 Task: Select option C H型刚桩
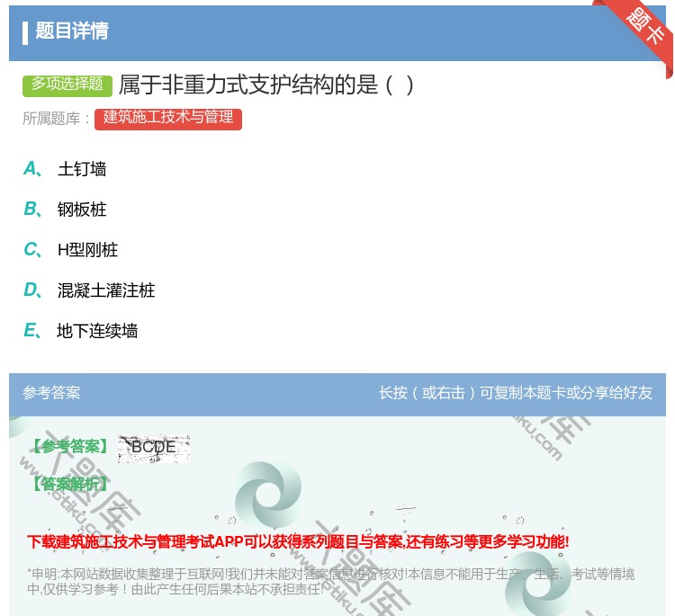click(x=70, y=250)
